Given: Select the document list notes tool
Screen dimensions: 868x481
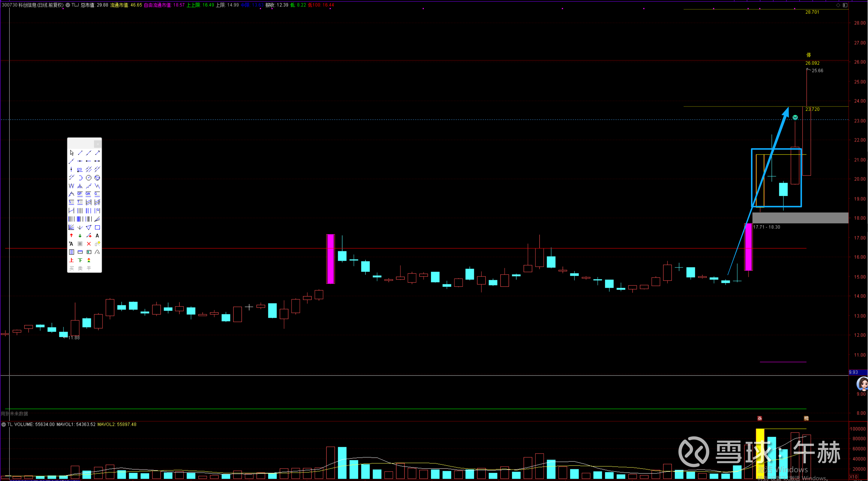Looking at the screenshot, I should pyautogui.click(x=72, y=252).
